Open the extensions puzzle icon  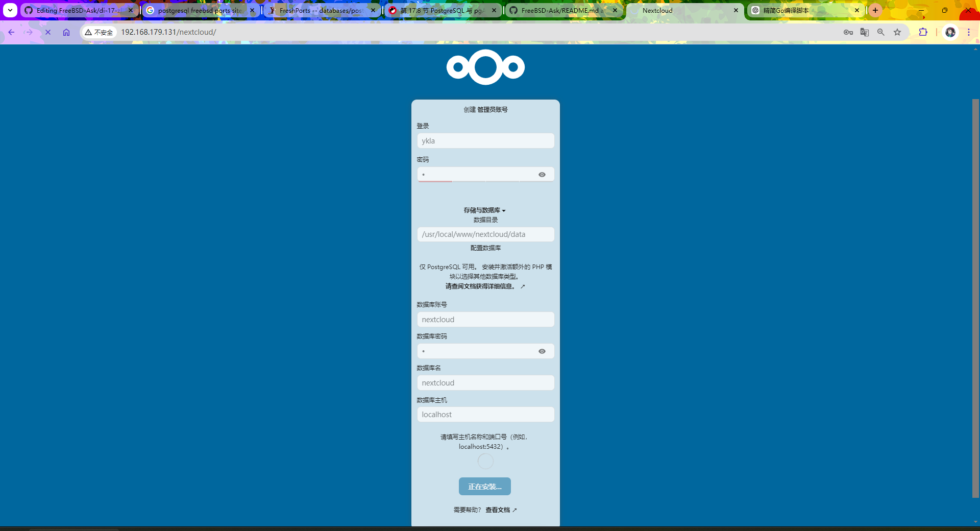point(923,32)
